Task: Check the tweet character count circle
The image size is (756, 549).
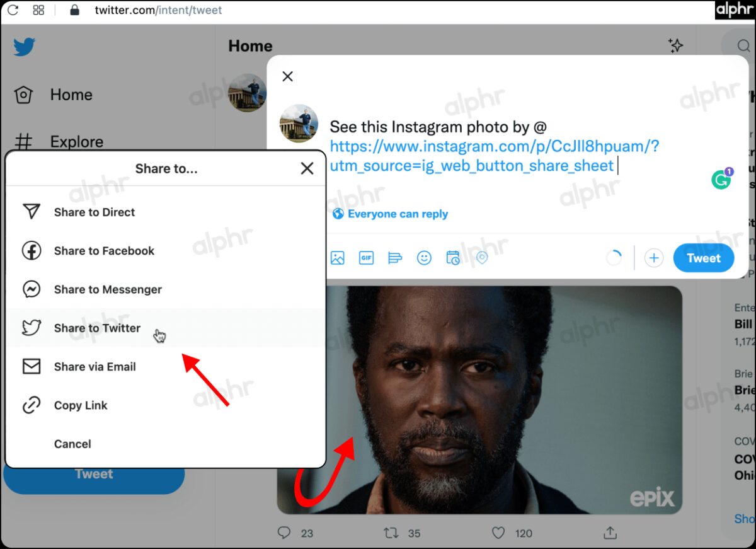Action: (x=613, y=257)
